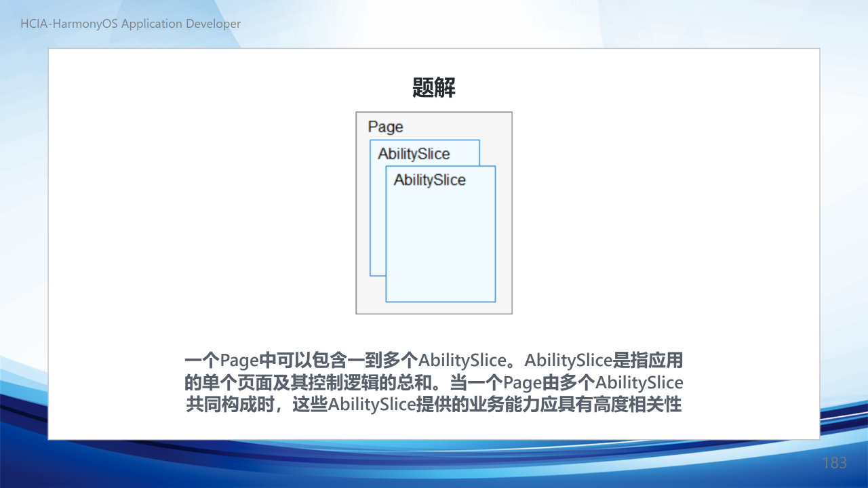Click the line starting 一个Page中可以包含
The height and width of the screenshot is (488, 868).
tap(434, 360)
